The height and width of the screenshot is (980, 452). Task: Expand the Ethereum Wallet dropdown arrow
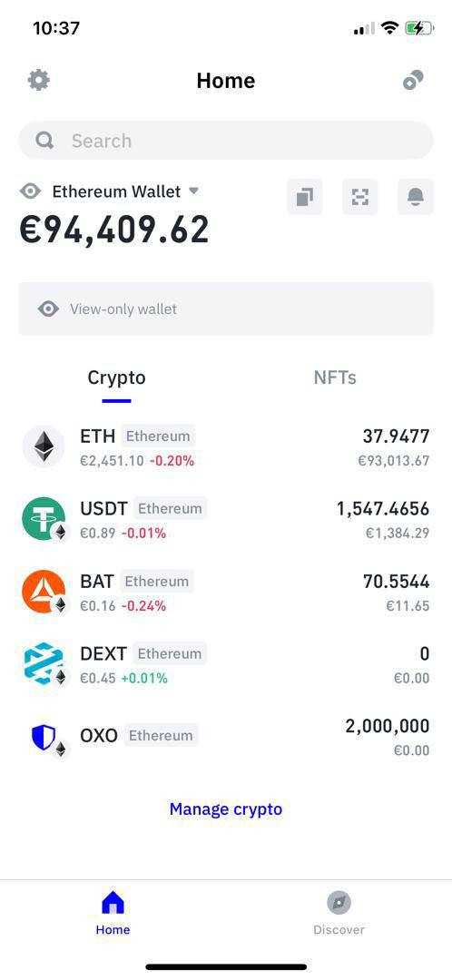(x=194, y=191)
